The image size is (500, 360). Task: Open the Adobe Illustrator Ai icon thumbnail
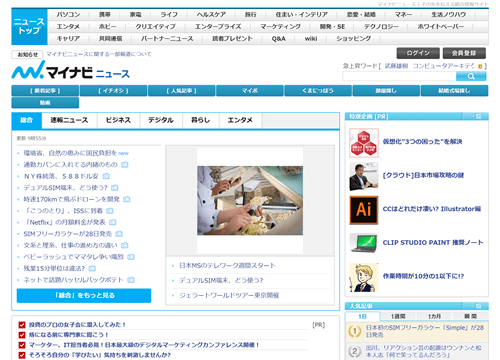(364, 210)
